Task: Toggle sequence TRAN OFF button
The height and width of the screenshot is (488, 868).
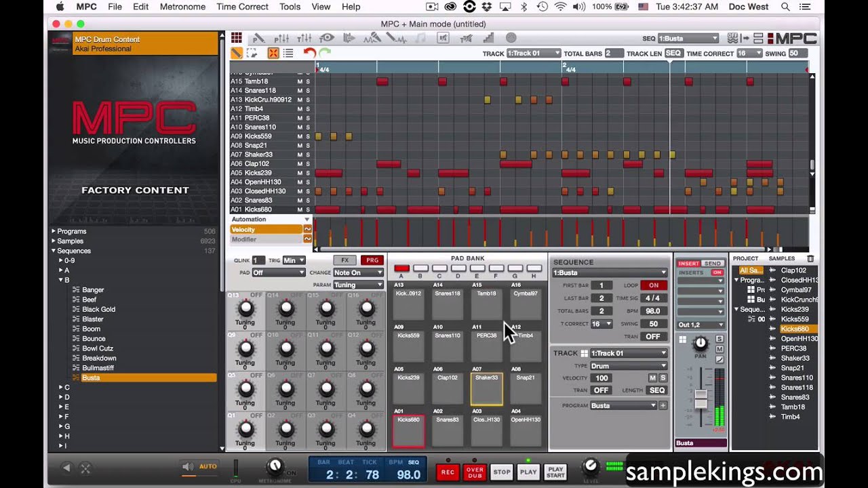Action: 653,337
